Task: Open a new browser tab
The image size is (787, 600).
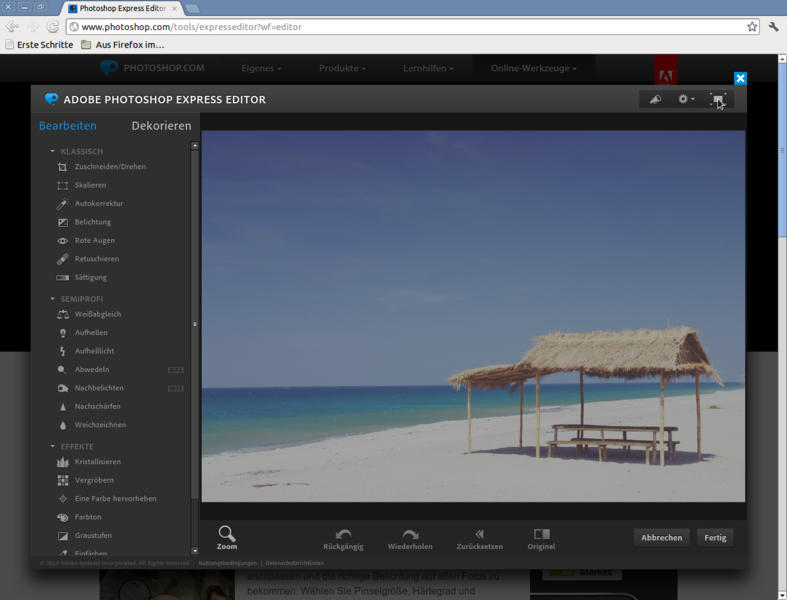Action: point(192,9)
